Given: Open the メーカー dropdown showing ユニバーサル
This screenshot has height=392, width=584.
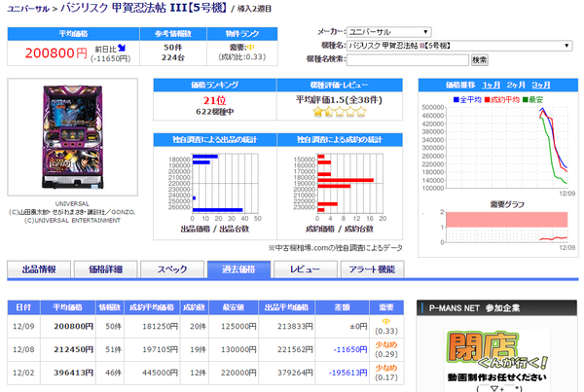Looking at the screenshot, I should (388, 32).
